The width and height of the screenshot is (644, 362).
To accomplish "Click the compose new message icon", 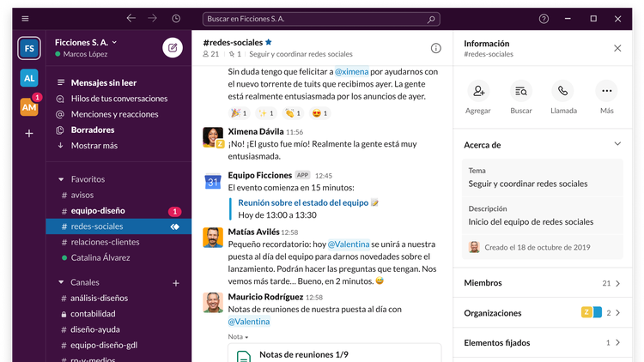I will tap(173, 48).
